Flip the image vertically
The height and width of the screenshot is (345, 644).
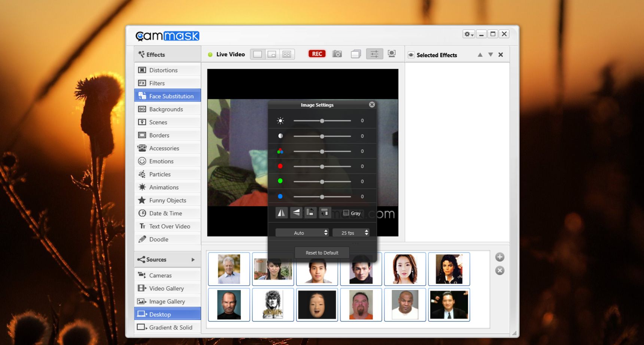click(x=296, y=213)
